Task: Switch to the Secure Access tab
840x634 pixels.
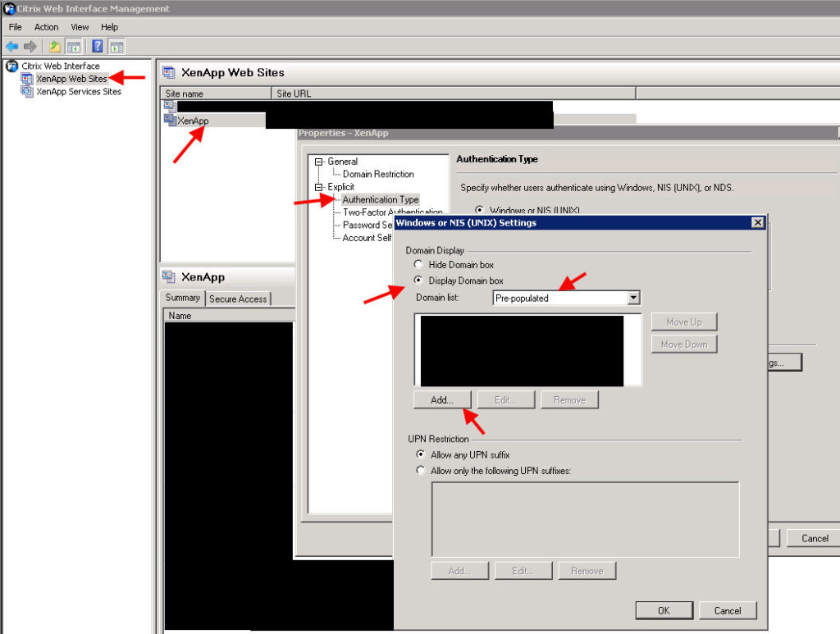Action: (x=237, y=299)
